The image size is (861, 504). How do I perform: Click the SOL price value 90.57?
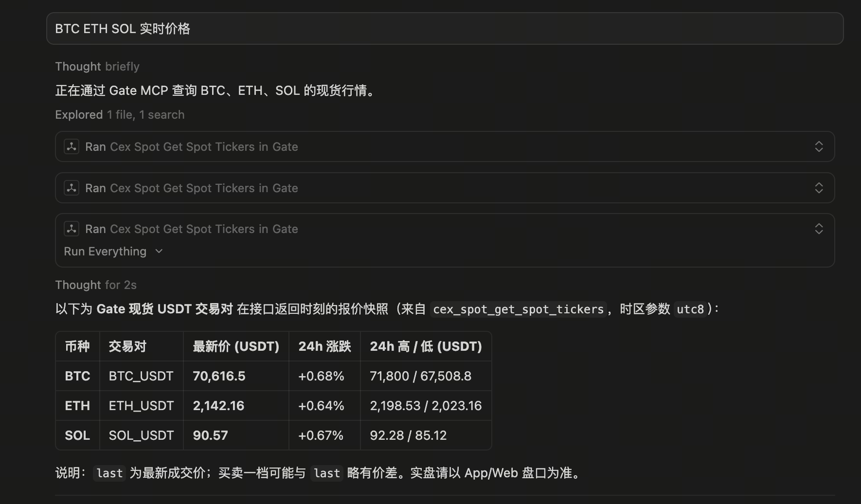click(210, 435)
